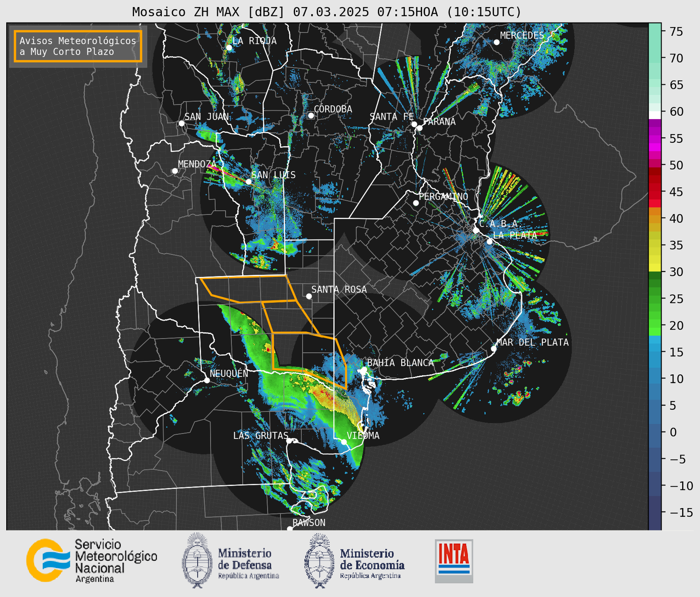Click the mint 70 dBZ band on the colorbar
This screenshot has width=700, height=597.
655,58
